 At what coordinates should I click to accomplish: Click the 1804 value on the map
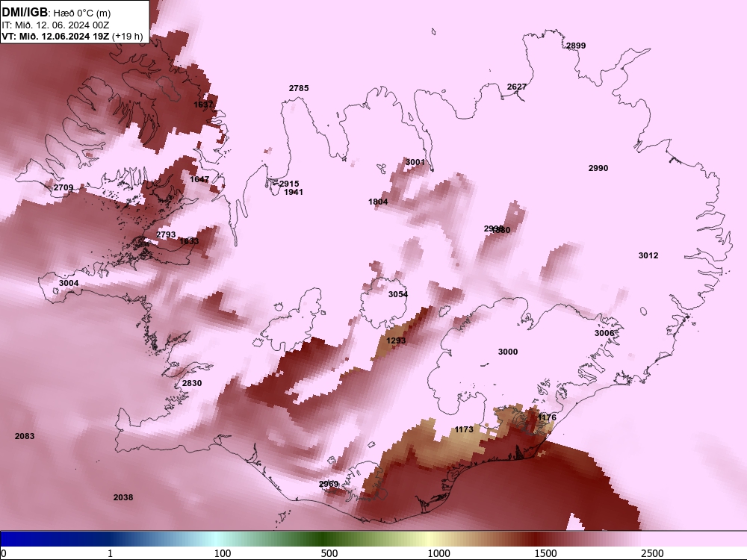(378, 202)
